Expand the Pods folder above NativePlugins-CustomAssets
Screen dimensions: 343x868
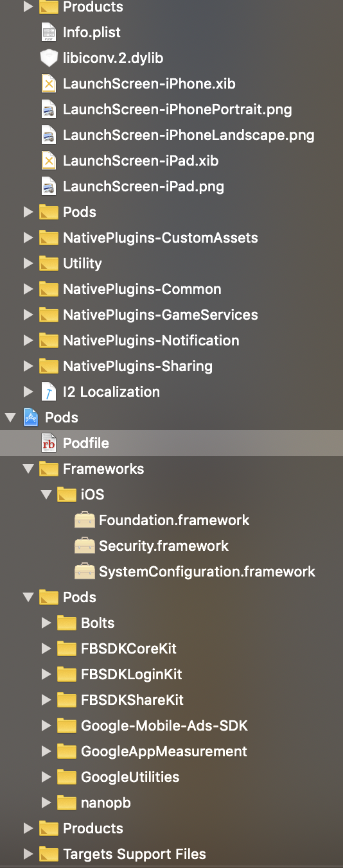[28, 212]
